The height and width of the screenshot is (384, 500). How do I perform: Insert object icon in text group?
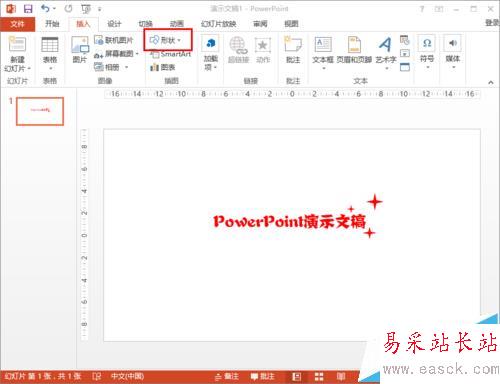405,67
